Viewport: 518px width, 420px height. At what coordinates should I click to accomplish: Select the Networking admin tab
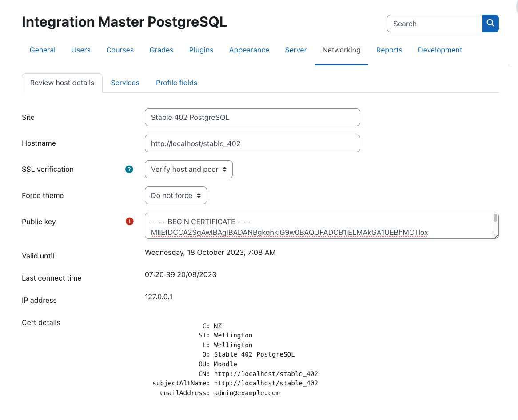pos(341,50)
